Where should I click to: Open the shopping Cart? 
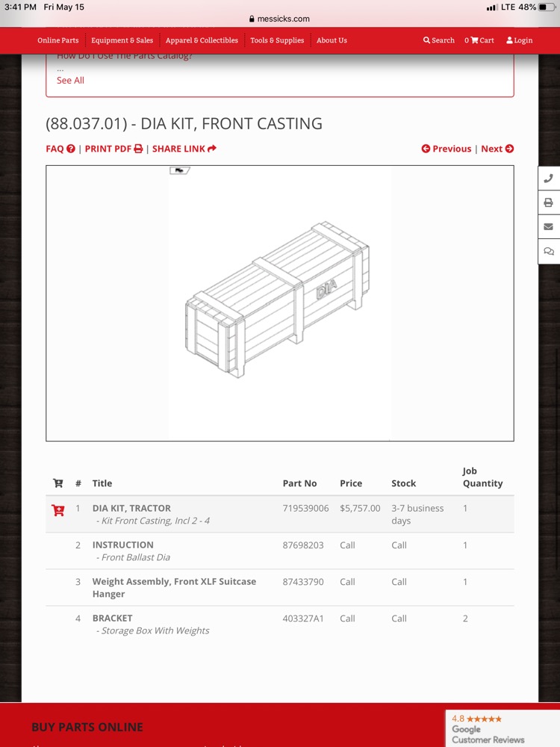point(479,40)
